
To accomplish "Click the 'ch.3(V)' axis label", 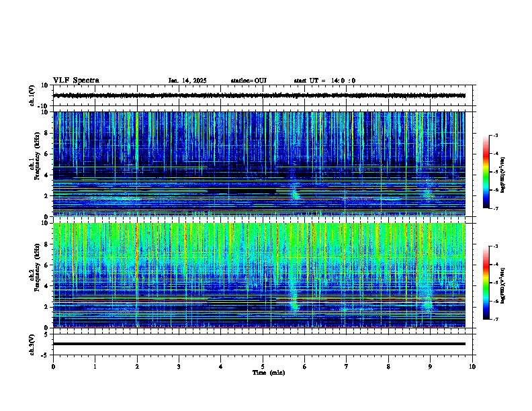I will [x=32, y=345].
